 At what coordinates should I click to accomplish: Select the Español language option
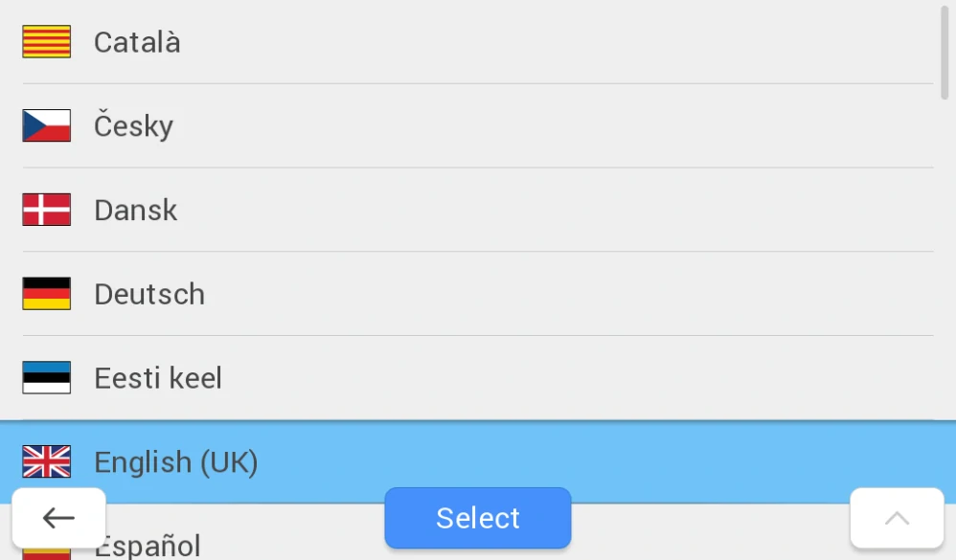coord(148,547)
